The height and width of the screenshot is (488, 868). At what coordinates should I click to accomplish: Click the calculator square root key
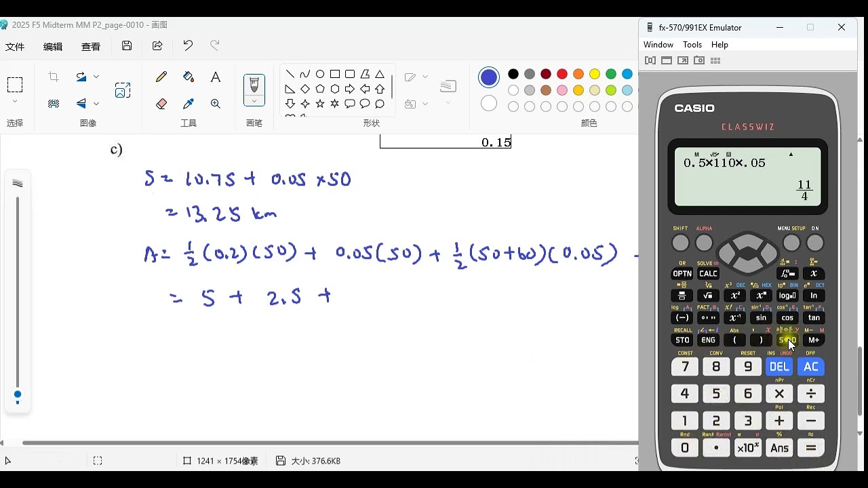(709, 296)
